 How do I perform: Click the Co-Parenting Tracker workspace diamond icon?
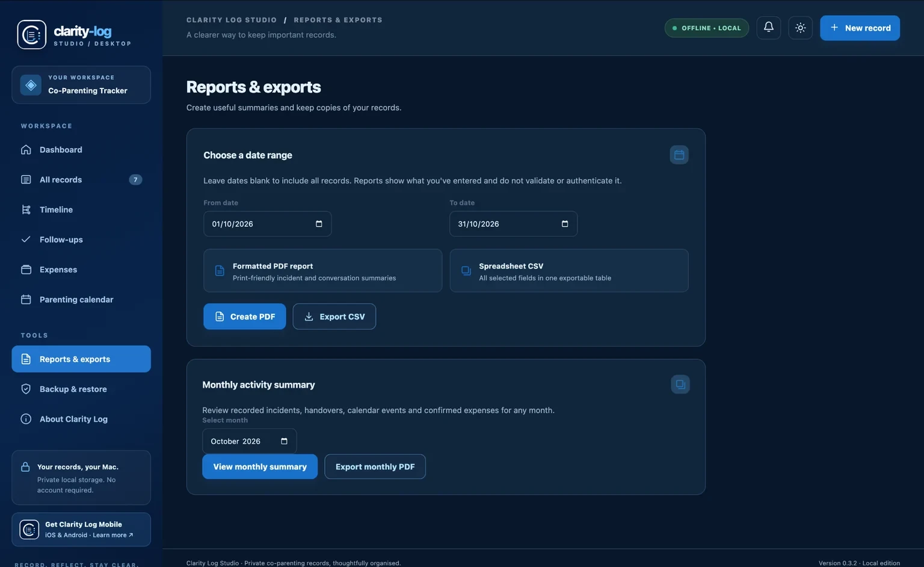pos(31,85)
